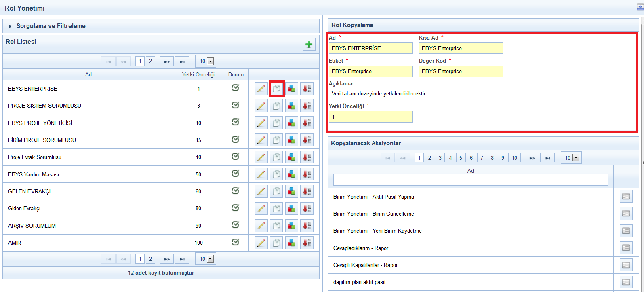
Task: Go to the next page in the top Rol Listesi paginator
Action: tap(167, 61)
